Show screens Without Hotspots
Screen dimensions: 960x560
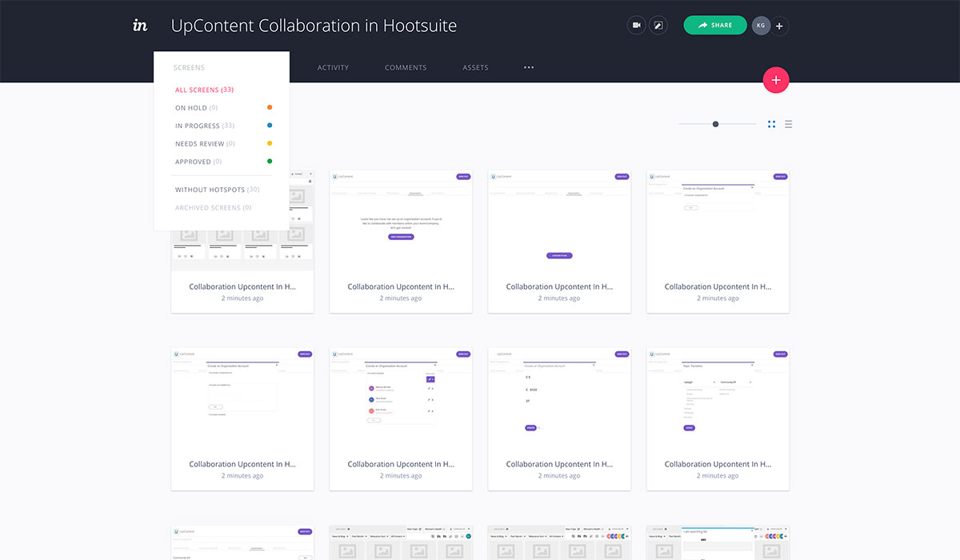coord(218,190)
